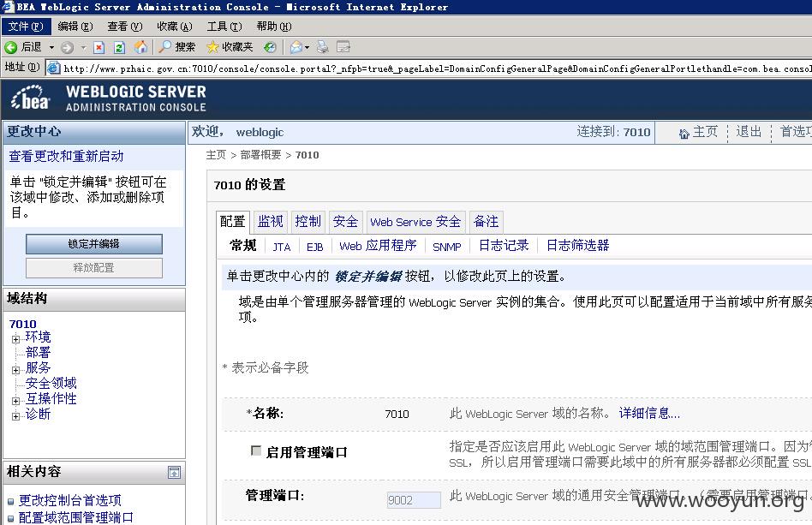Click the Edit page icon in IE toolbar

pos(343,47)
